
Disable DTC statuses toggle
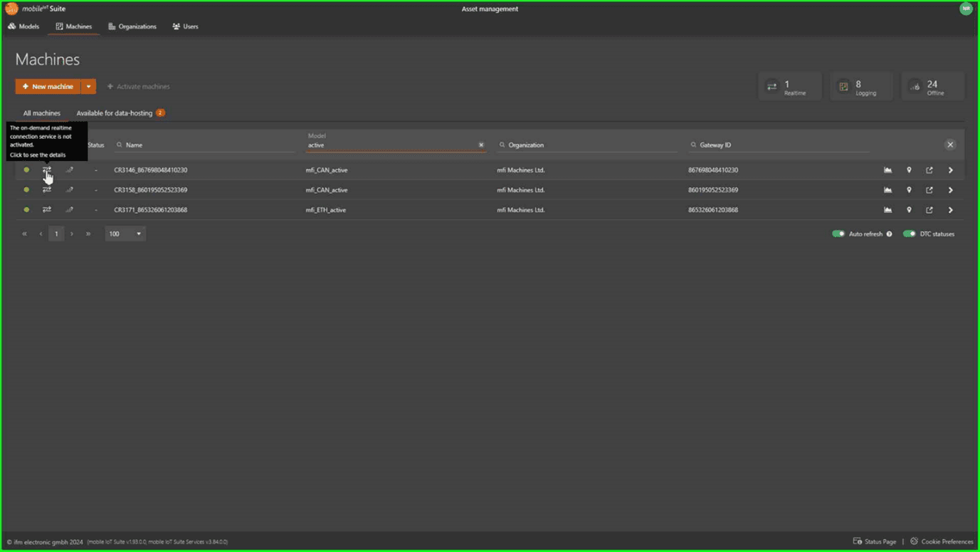909,234
